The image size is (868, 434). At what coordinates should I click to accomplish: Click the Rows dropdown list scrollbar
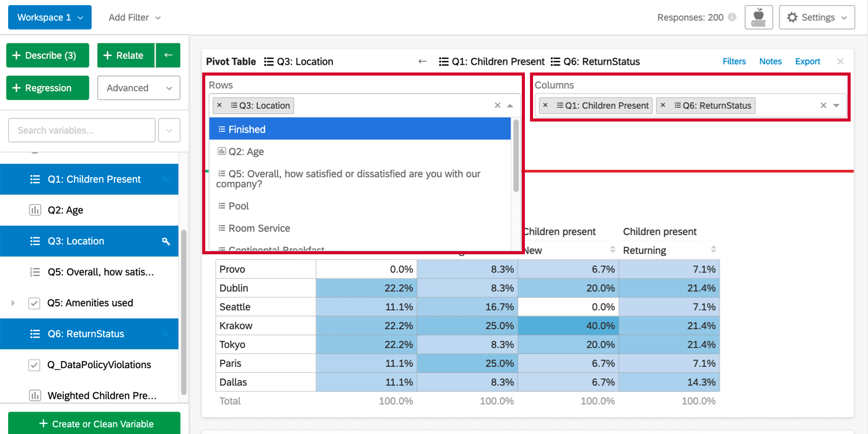(x=516, y=156)
